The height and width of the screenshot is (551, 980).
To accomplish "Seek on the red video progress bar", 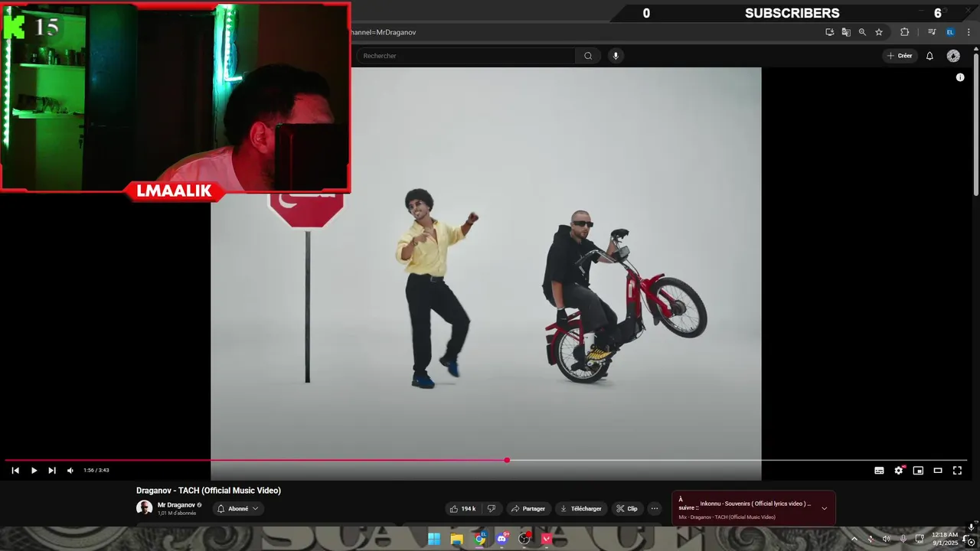I will (x=485, y=461).
